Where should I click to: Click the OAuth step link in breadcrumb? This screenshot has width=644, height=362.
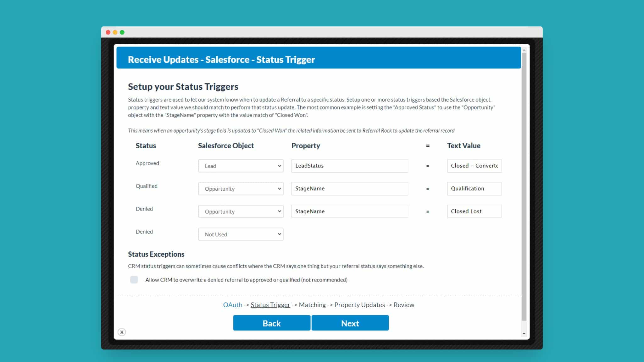[x=232, y=304]
